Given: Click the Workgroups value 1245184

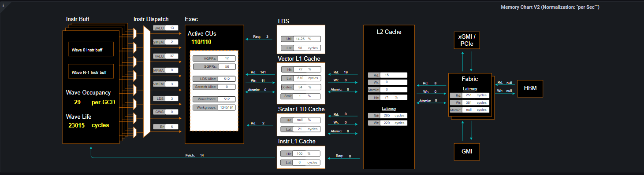Looking at the screenshot, I should [227, 107].
